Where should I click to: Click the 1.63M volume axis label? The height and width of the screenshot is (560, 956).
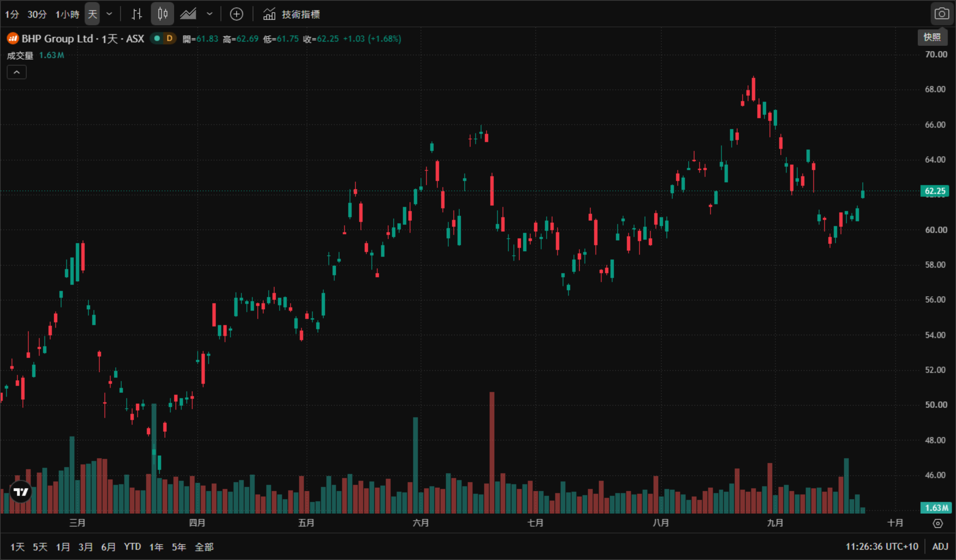click(x=936, y=508)
